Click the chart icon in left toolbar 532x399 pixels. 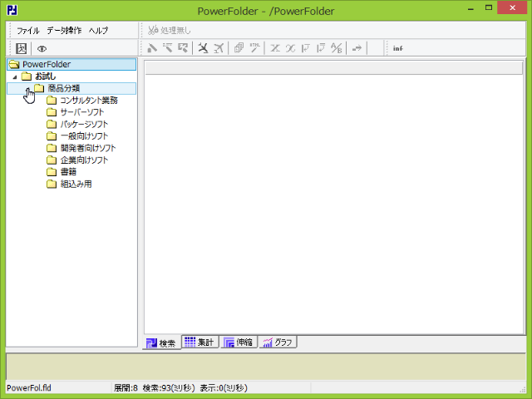pos(22,48)
